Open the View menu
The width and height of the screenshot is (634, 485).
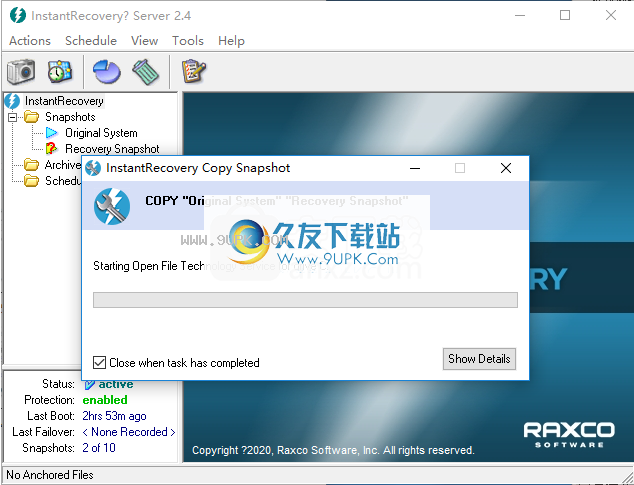click(x=144, y=41)
